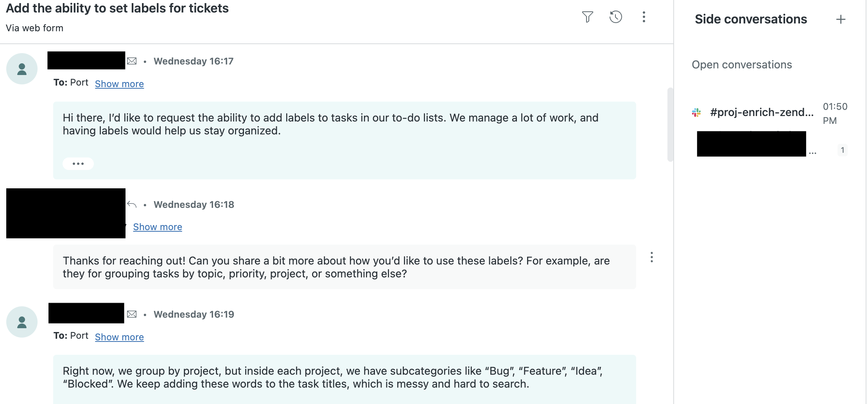This screenshot has width=868, height=404.
Task: Click reply arrow icon on 16:18 message
Action: (132, 204)
